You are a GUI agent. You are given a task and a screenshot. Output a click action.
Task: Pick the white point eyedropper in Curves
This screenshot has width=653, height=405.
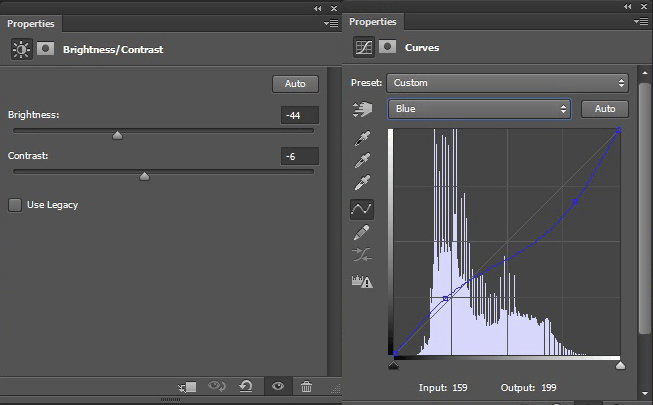pyautogui.click(x=362, y=182)
